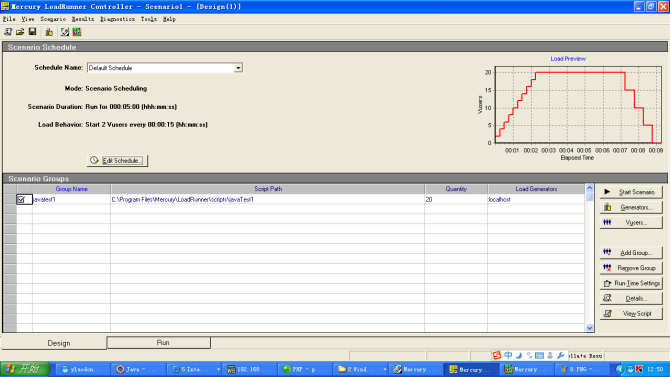Click the Save Scenario floppy icon
The width and height of the screenshot is (670, 377).
tap(32, 32)
